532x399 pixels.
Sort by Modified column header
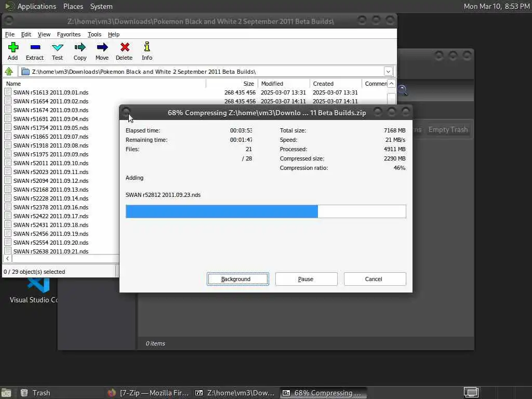tap(284, 84)
